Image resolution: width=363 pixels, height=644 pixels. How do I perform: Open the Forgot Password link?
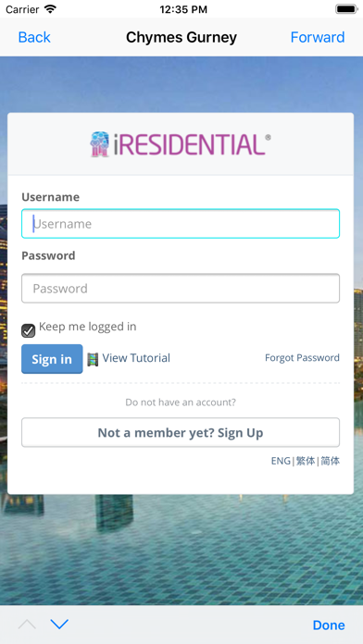[302, 358]
